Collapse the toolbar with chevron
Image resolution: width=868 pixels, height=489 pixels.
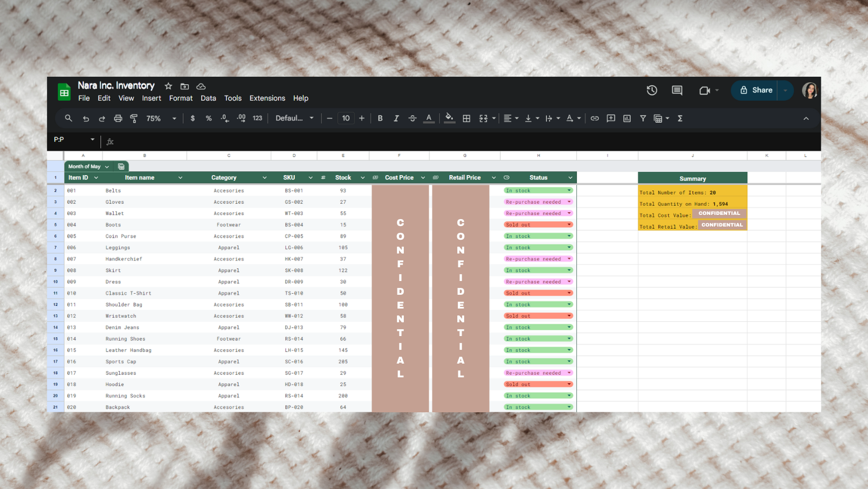[x=806, y=119]
